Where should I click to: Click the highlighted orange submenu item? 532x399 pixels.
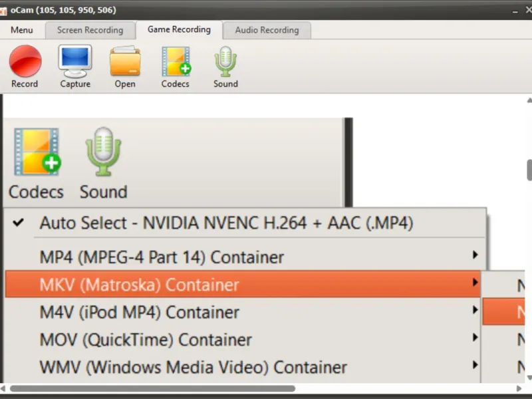pos(504,311)
